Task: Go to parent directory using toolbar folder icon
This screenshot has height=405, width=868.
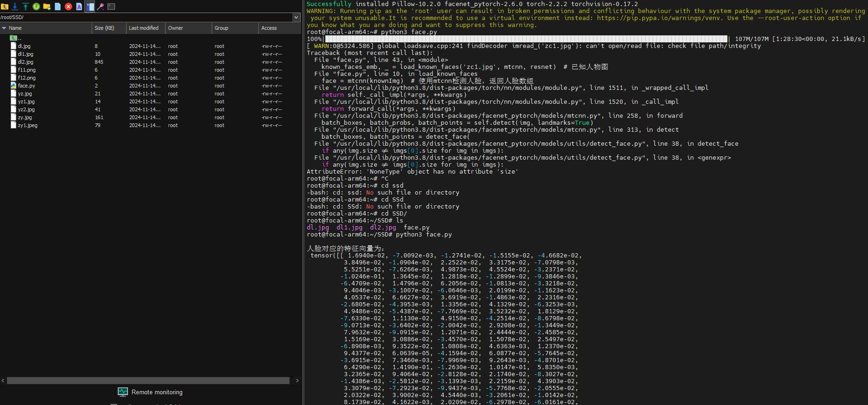Action: 5,7
